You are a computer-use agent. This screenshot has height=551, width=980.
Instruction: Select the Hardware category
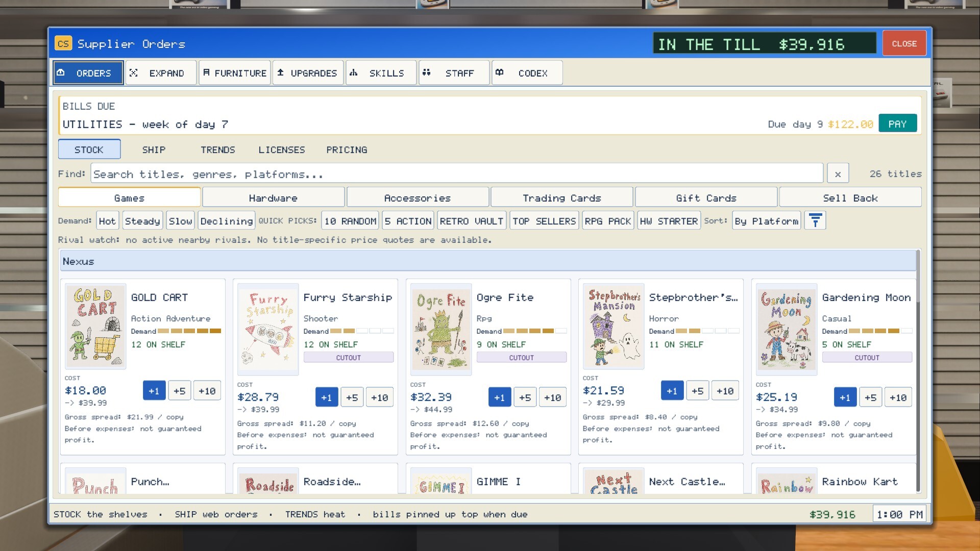(x=273, y=198)
